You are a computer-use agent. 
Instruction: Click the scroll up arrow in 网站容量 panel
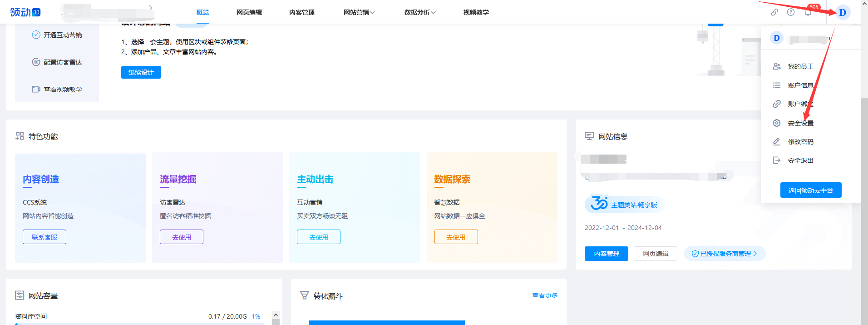click(276, 315)
